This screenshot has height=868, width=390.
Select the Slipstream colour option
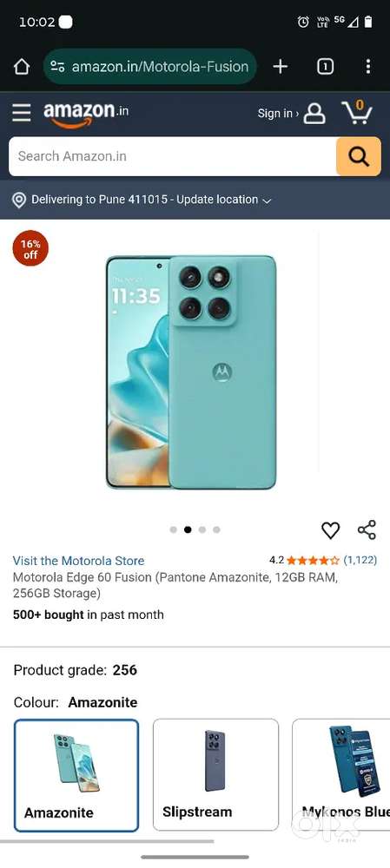point(215,775)
